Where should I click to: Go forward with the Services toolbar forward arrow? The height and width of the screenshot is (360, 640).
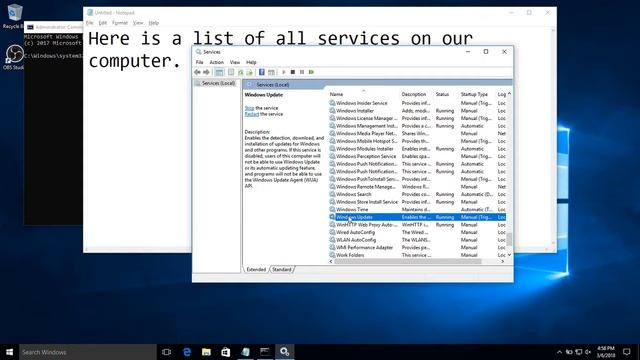207,72
